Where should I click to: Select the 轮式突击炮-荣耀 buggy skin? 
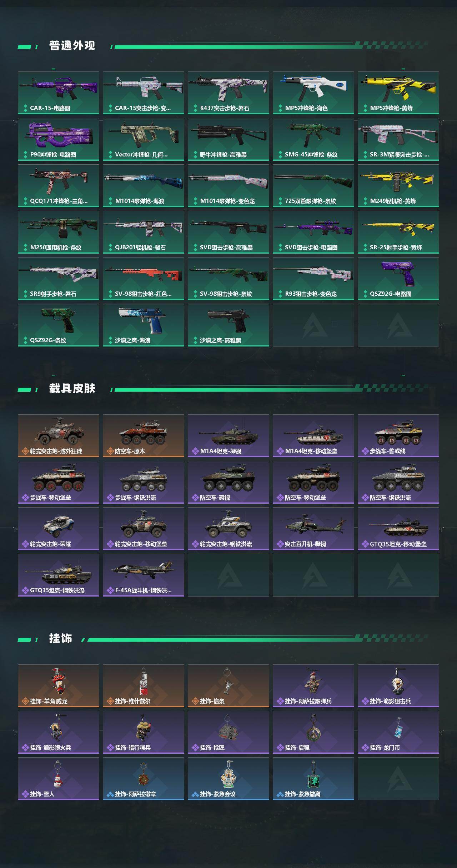click(x=59, y=529)
